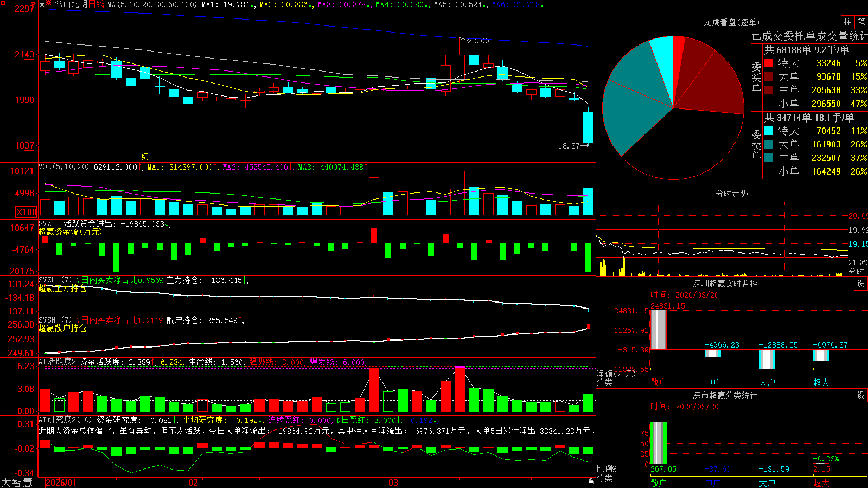The height and width of the screenshot is (488, 868).
Task: Click the MA6: 21.718 value
Action: pos(518,4)
